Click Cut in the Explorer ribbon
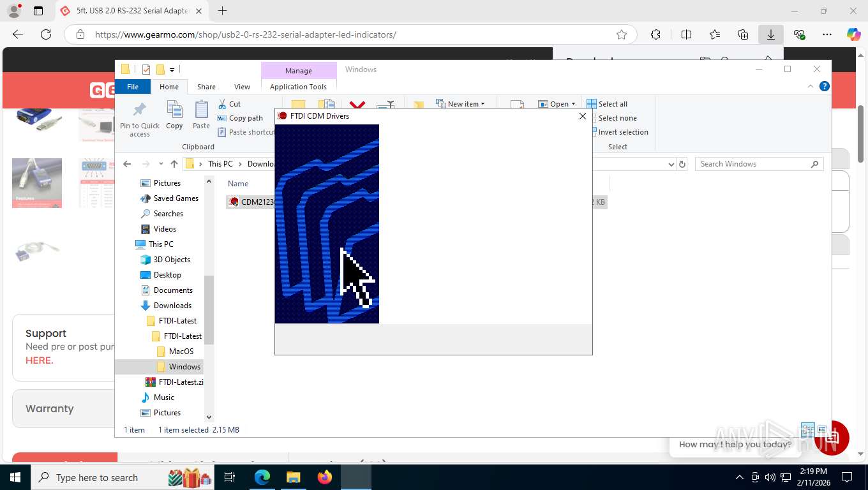868x490 pixels. [229, 104]
